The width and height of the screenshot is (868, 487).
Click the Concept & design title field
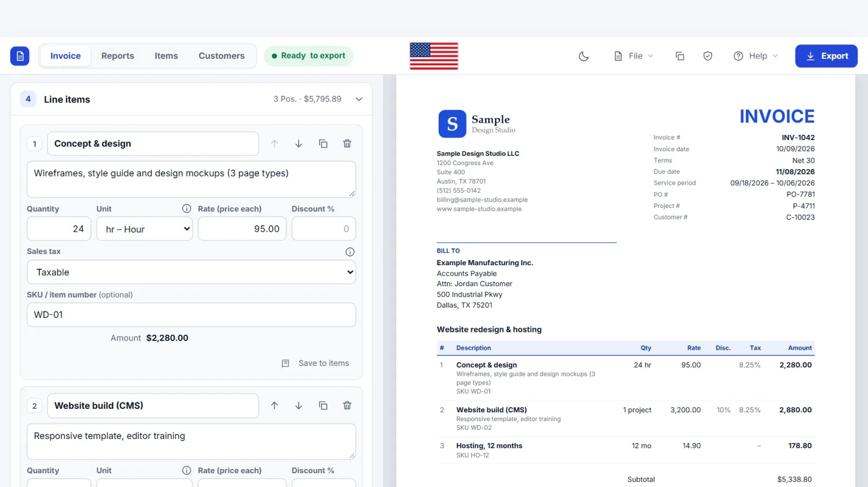tap(153, 144)
